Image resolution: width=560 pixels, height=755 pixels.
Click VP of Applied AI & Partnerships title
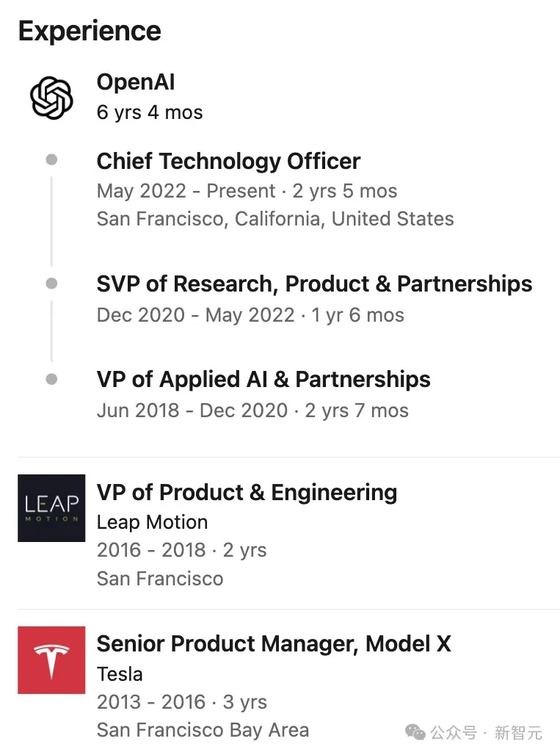click(x=263, y=379)
